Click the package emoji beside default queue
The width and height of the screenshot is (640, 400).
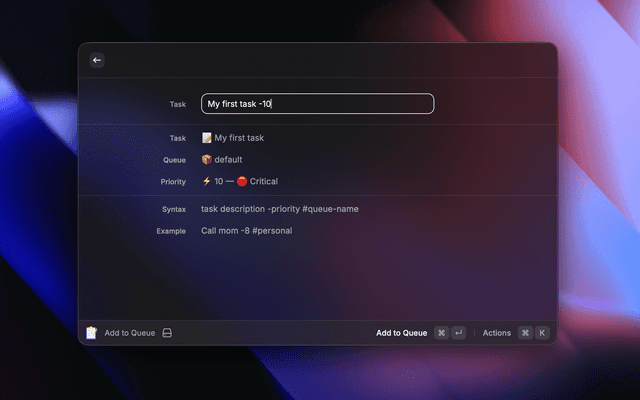pos(207,159)
